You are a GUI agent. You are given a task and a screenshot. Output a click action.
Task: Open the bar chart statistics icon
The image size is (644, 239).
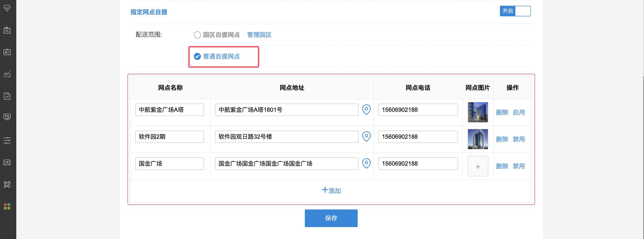(7, 74)
